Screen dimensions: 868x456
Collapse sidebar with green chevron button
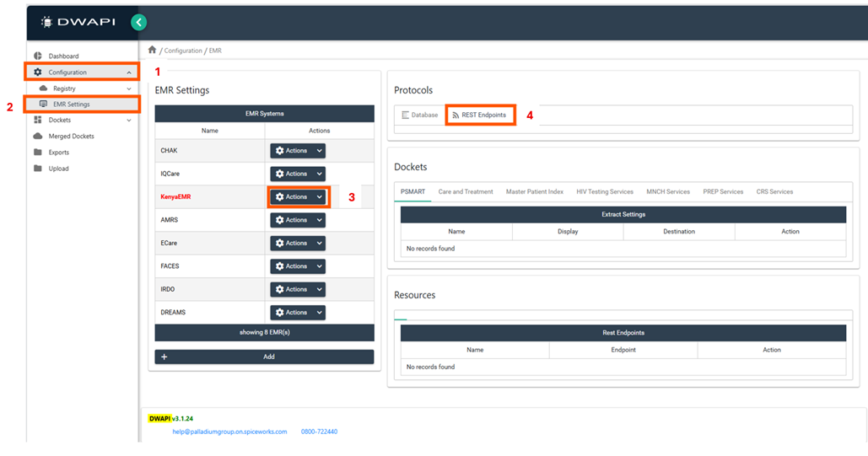139,22
